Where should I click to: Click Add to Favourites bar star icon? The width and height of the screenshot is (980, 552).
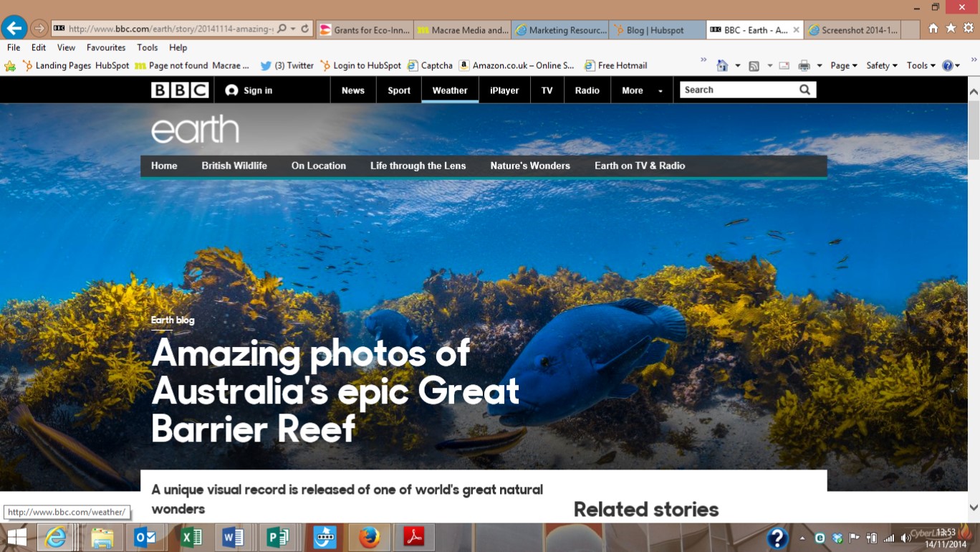10,66
